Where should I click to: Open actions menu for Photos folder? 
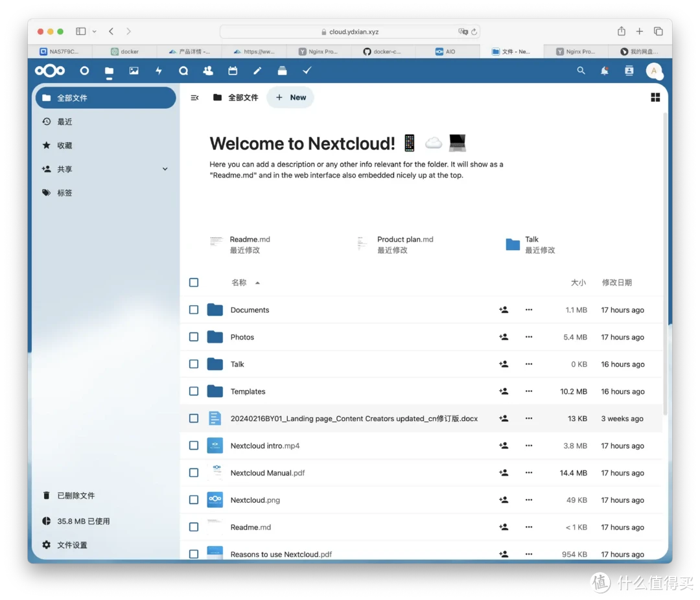(x=529, y=337)
